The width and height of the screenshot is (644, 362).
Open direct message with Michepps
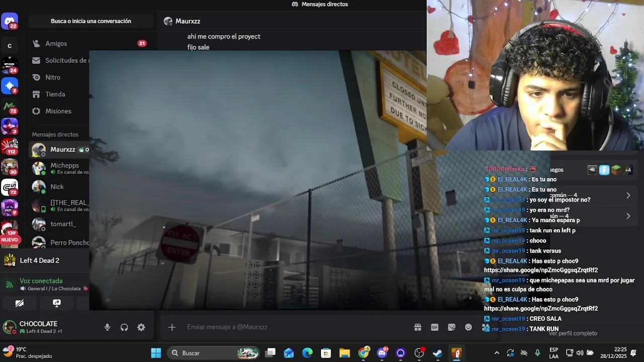59,168
